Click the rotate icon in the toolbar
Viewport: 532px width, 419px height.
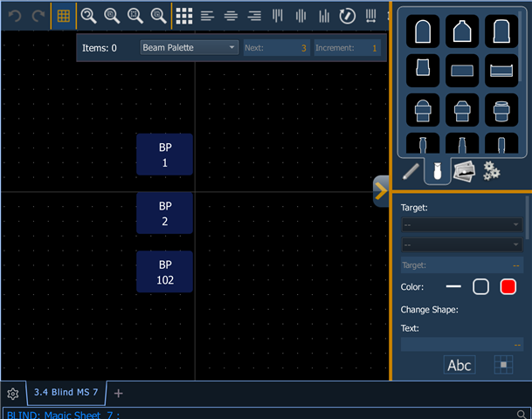click(347, 16)
